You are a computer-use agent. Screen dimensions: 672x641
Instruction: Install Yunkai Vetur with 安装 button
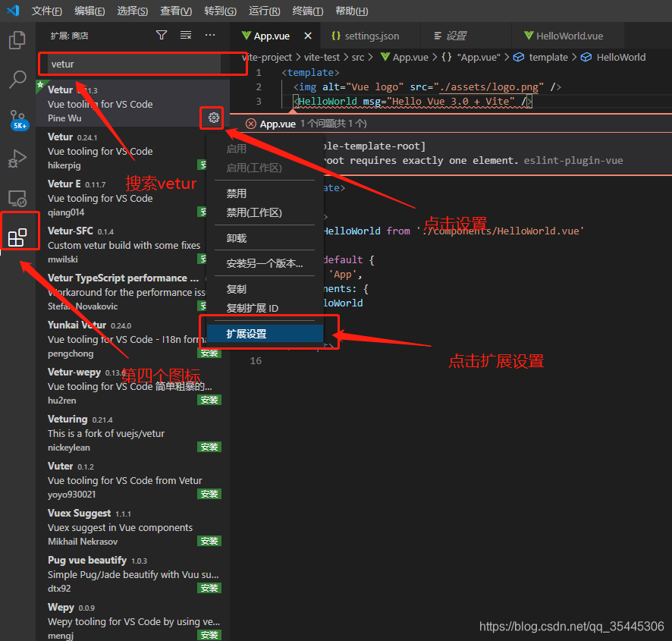pos(209,353)
